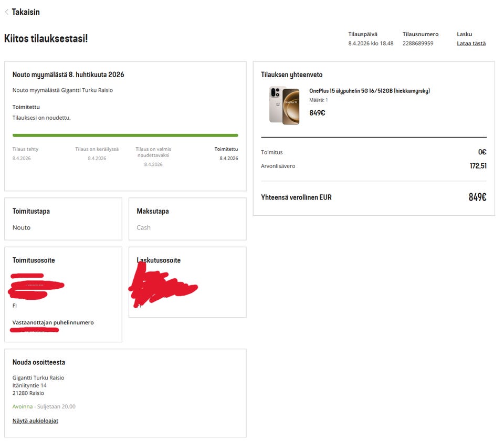The height and width of the screenshot is (441, 504).
Task: Click the Tilauksesi on noudettu status message
Action: (41, 118)
